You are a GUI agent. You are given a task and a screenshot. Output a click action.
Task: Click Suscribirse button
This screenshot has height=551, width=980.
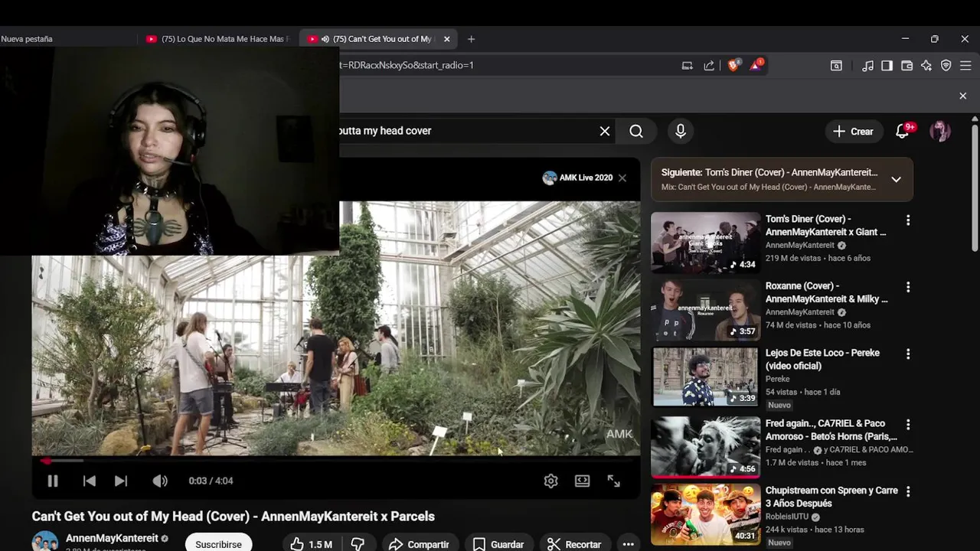pos(218,544)
